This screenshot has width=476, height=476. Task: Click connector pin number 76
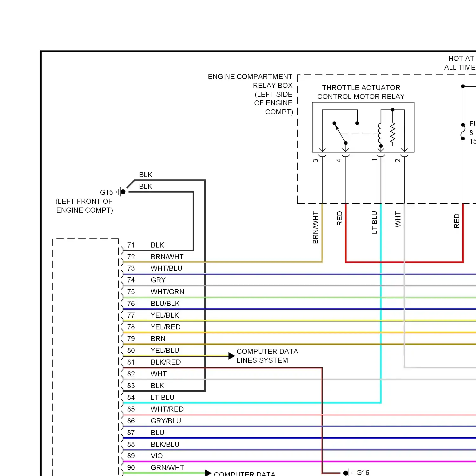pos(131,303)
